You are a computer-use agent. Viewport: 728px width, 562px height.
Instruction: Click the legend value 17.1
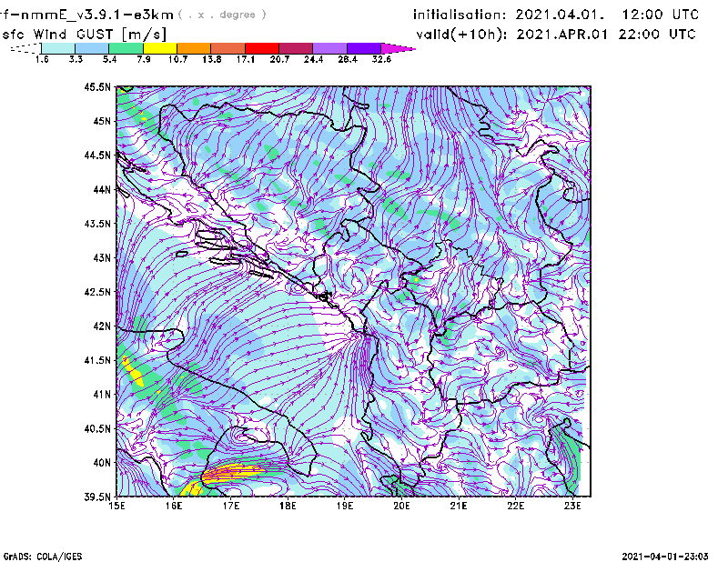coord(246,59)
